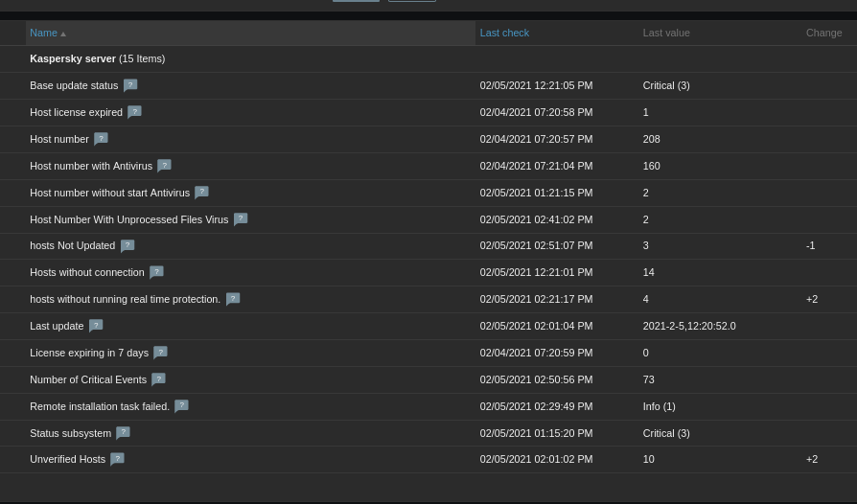Viewport: 857px width, 504px height.
Task: Click the Kaspersky server group row
Action: [x=97, y=58]
